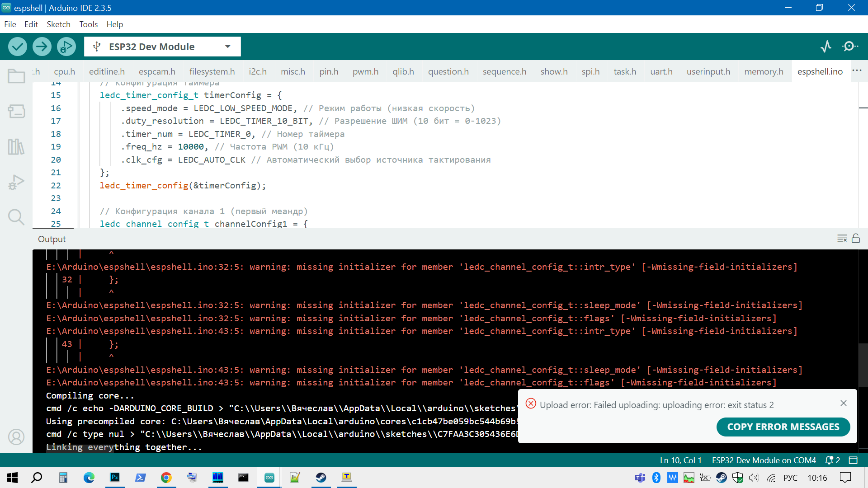Select the espshell.ino tab

click(820, 71)
